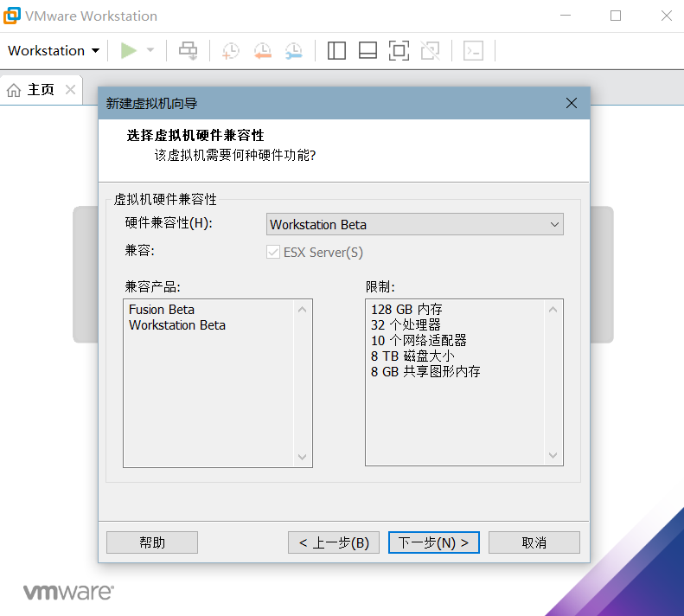Click scroll down arrow in 兼容产品 list
684x616 pixels.
pyautogui.click(x=302, y=457)
